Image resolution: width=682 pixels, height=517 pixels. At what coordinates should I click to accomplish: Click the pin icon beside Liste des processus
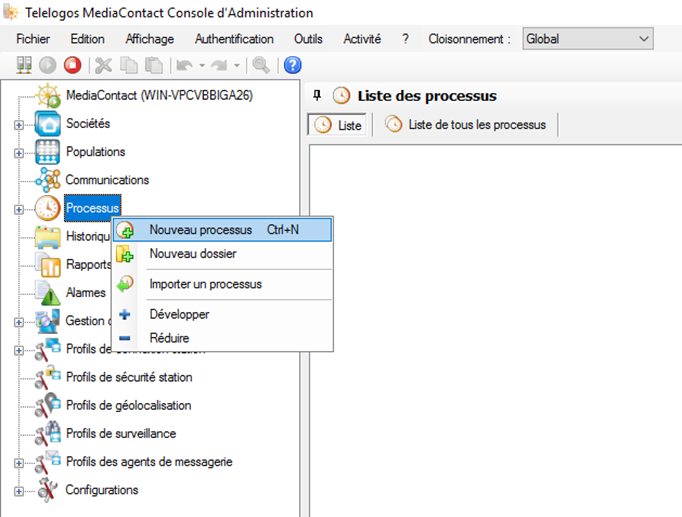pyautogui.click(x=317, y=95)
